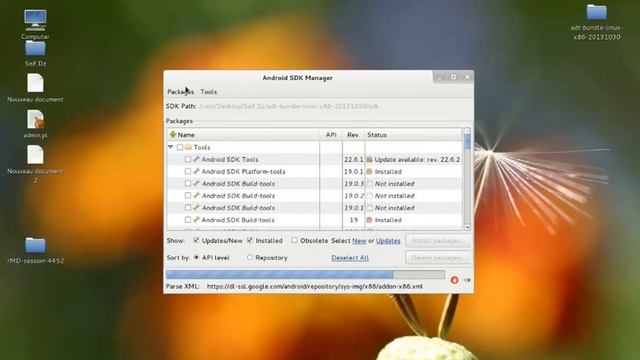Open the Seif.Dz folder on desktop

[35, 49]
